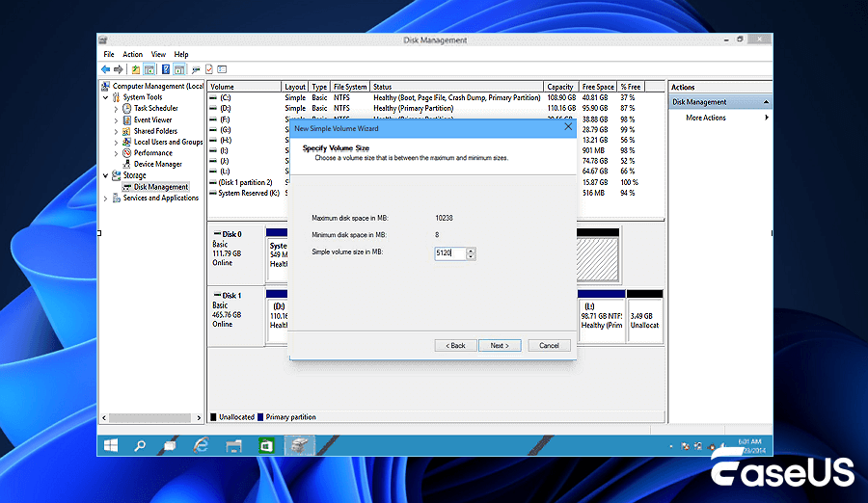Viewport: 868px width, 503px height.
Task: Collapse the Disk Management actions section
Action: tap(766, 102)
